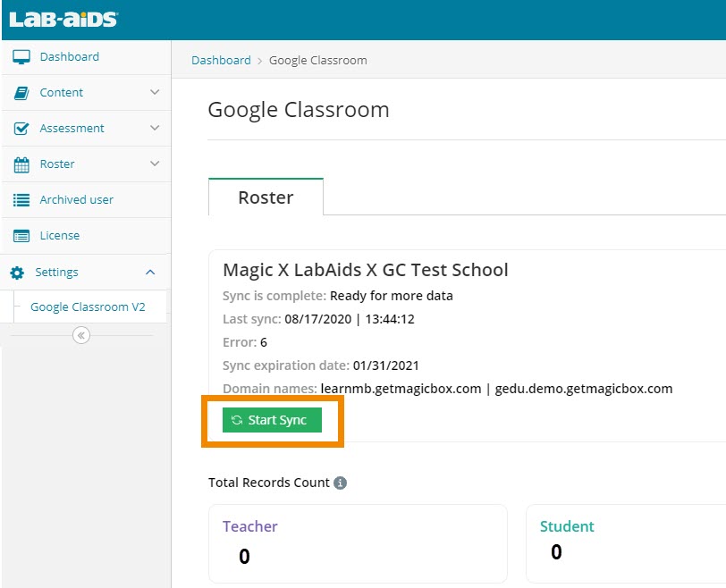
Task: Select the Roster tab
Action: pos(266,197)
